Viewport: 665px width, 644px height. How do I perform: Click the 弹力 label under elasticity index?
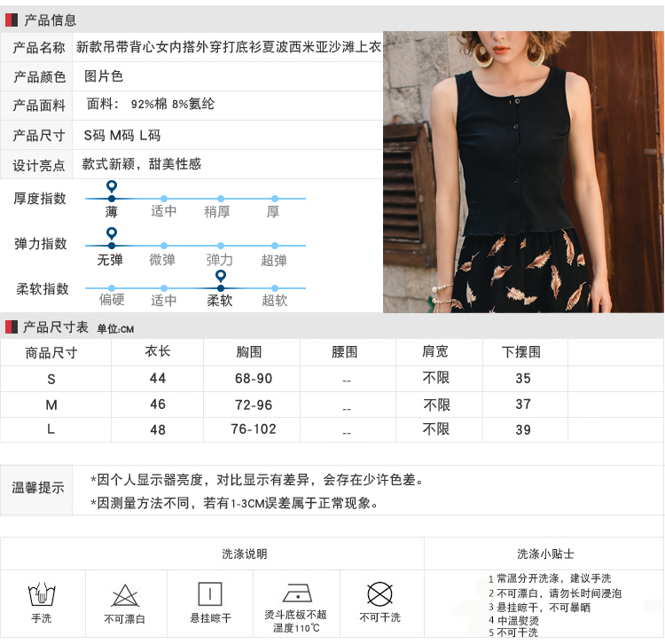pos(219,260)
